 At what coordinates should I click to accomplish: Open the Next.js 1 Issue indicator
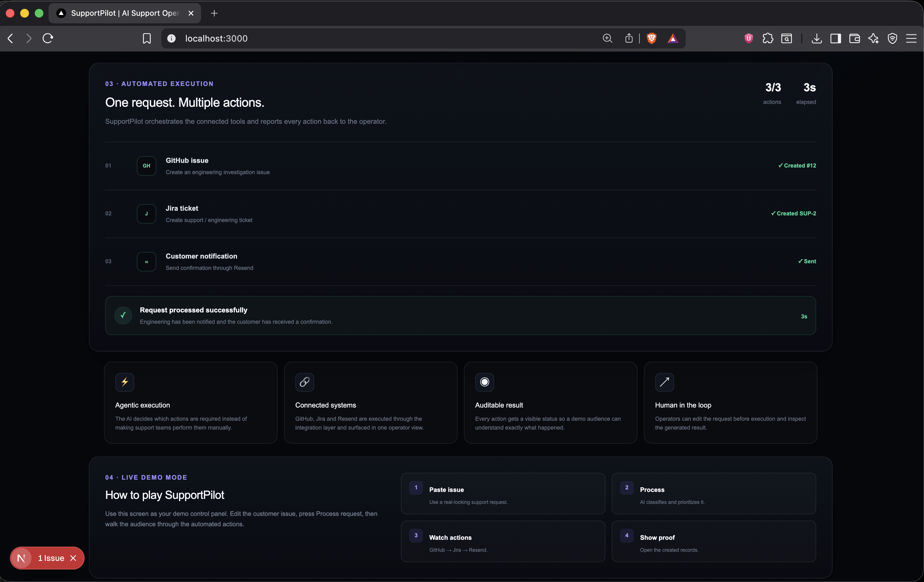pos(51,558)
